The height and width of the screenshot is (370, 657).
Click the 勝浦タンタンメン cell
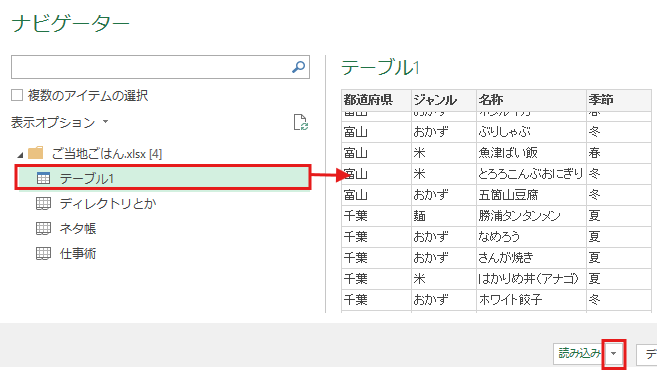[531, 216]
